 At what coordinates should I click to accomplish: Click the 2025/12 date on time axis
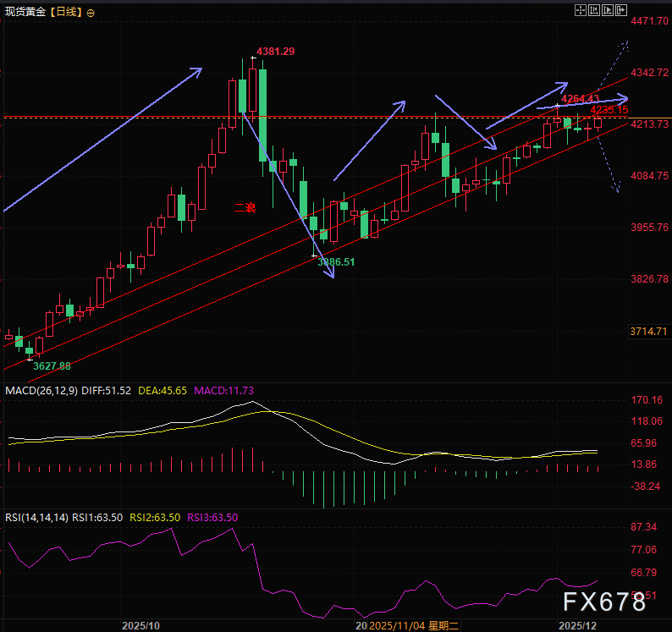[x=580, y=625]
